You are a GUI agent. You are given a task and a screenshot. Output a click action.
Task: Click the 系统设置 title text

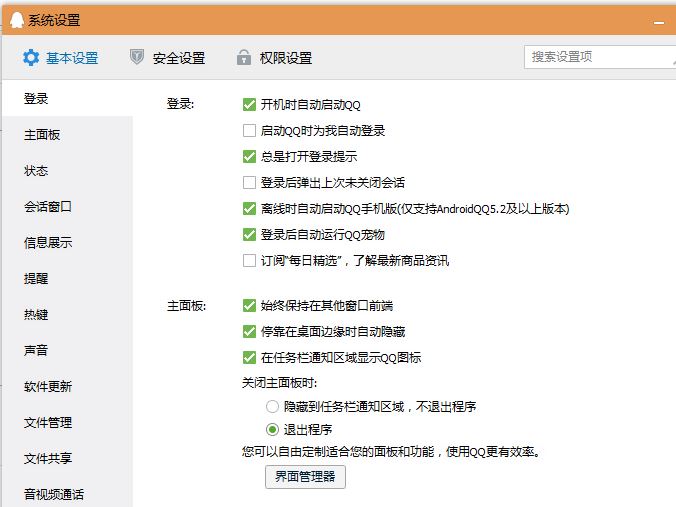coord(54,20)
